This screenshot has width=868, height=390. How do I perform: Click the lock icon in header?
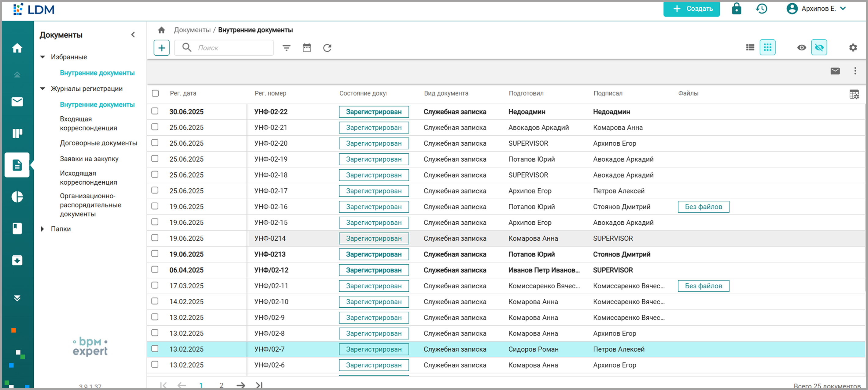click(737, 9)
